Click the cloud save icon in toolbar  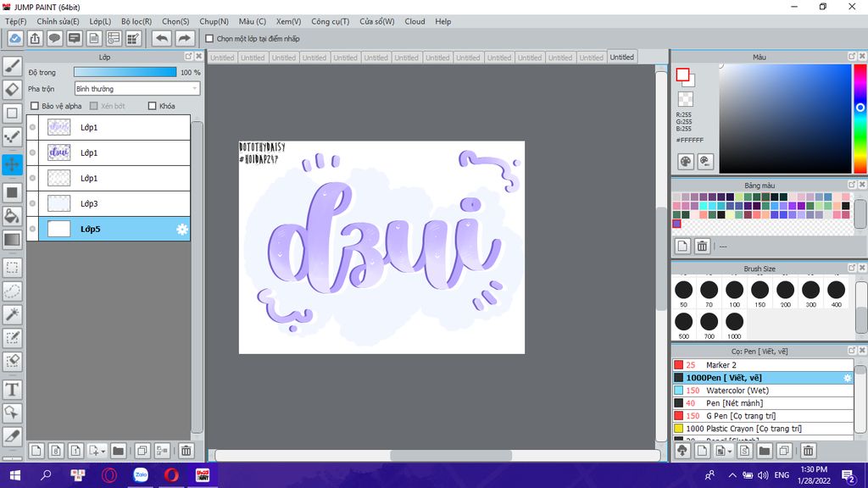[x=15, y=39]
